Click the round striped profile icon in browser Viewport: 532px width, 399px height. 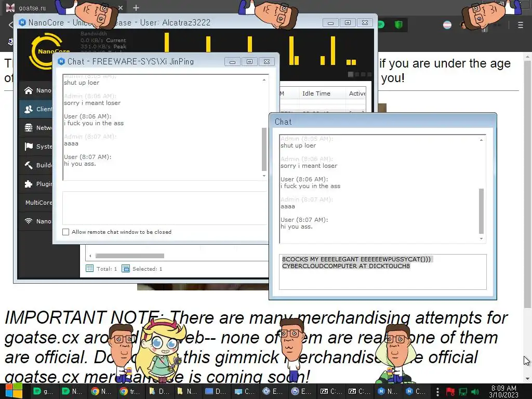pyautogui.click(x=447, y=25)
